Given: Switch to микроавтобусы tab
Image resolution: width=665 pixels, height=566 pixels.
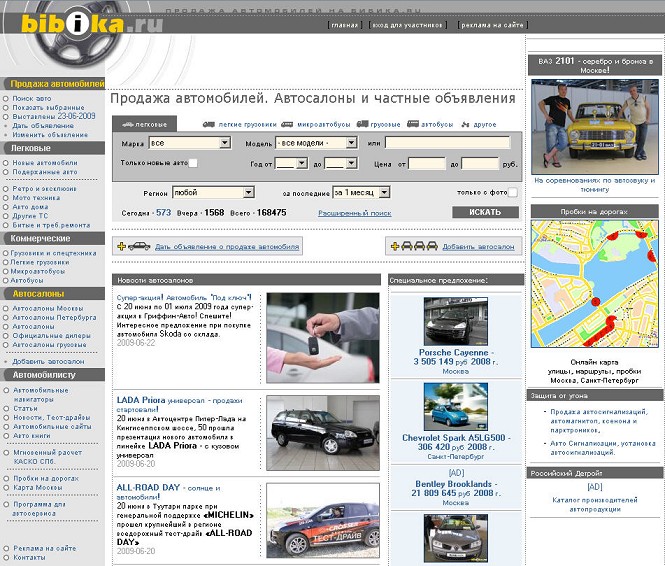Looking at the screenshot, I should click(324, 125).
